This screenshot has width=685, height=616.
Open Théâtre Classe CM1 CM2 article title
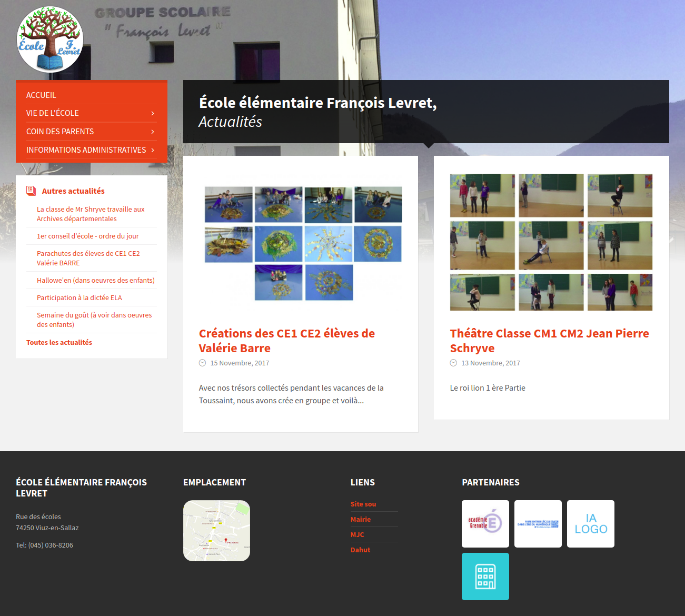pos(549,341)
